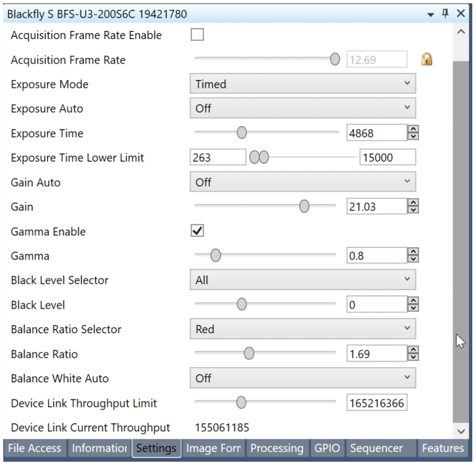Increase Balance Ratio with the up stepper
The height and width of the screenshot is (464, 476).
[413, 350]
